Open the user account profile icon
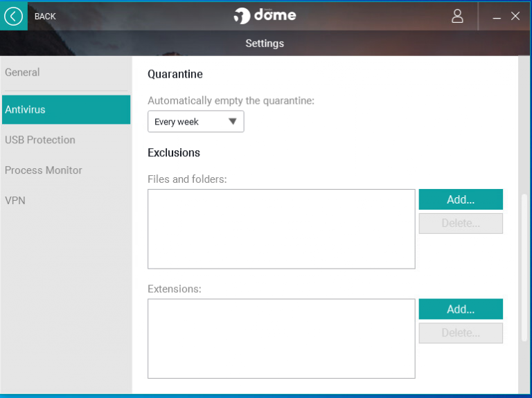The width and height of the screenshot is (532, 398). pos(457,16)
